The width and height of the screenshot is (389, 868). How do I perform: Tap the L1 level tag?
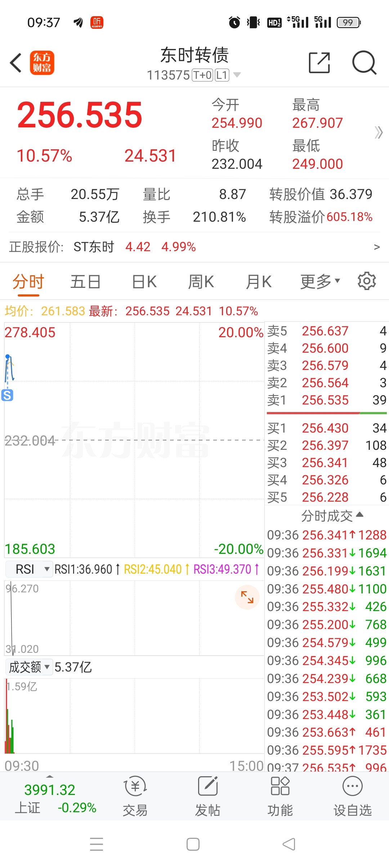(222, 75)
